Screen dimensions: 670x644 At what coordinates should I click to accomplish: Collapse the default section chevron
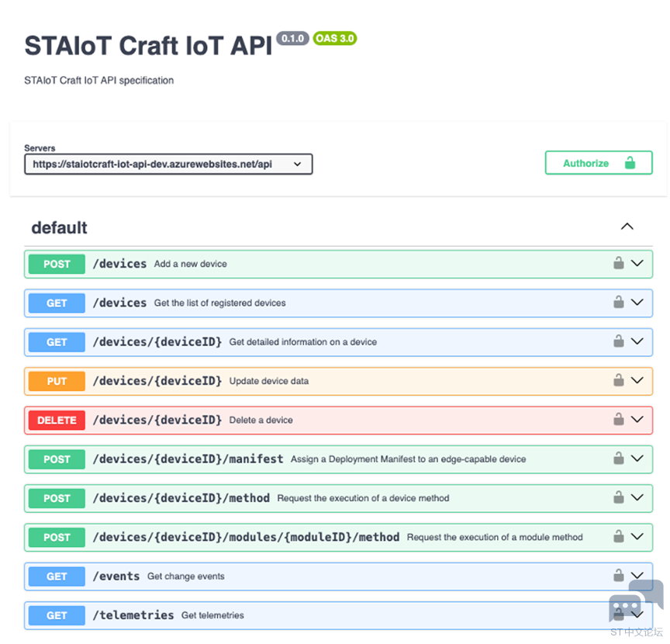click(627, 227)
